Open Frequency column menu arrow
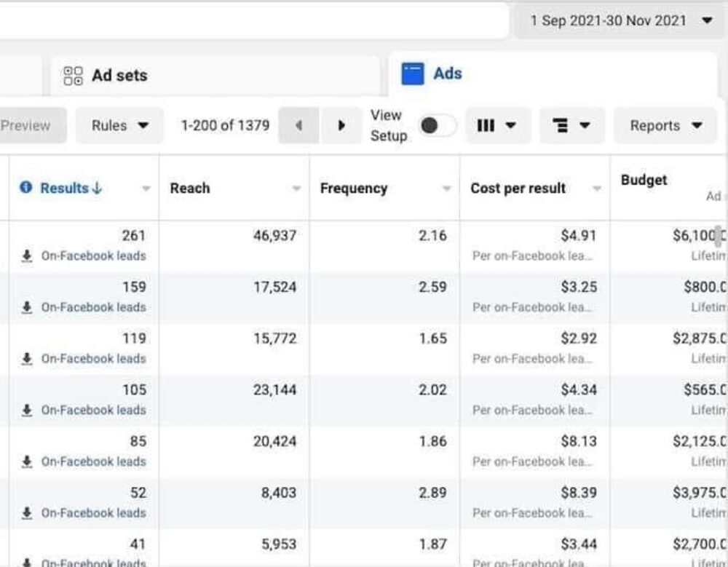 [447, 189]
